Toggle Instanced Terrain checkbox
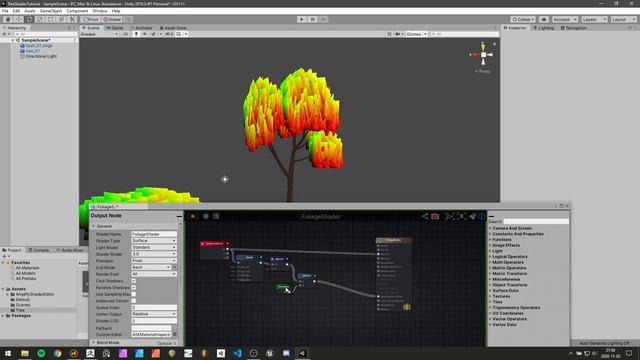640x360 pixels. pyautogui.click(x=133, y=301)
